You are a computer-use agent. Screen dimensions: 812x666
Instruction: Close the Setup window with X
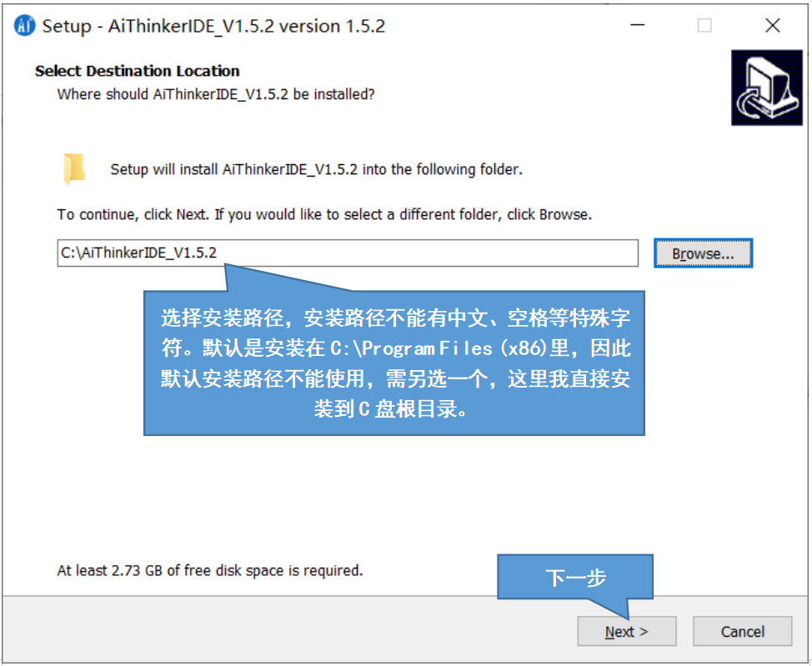773,25
